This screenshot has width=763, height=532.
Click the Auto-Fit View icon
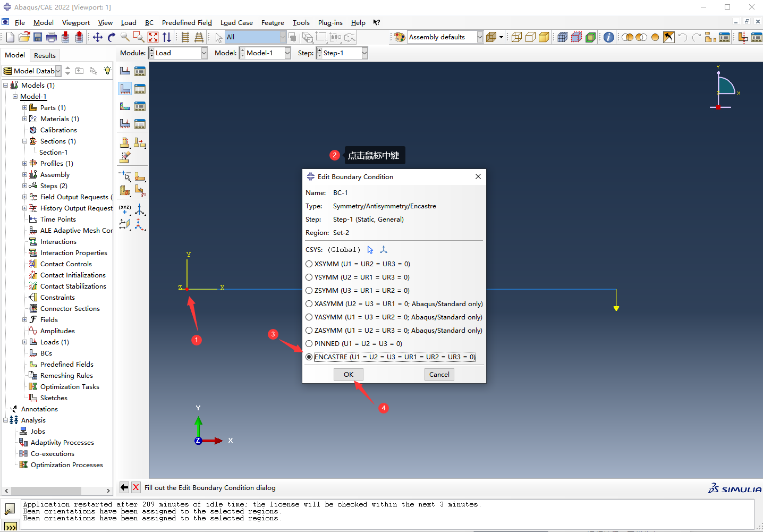pyautogui.click(x=153, y=37)
